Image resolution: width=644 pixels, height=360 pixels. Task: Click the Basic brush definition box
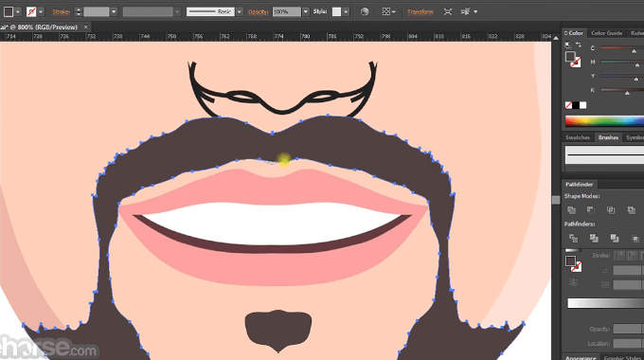click(210, 12)
